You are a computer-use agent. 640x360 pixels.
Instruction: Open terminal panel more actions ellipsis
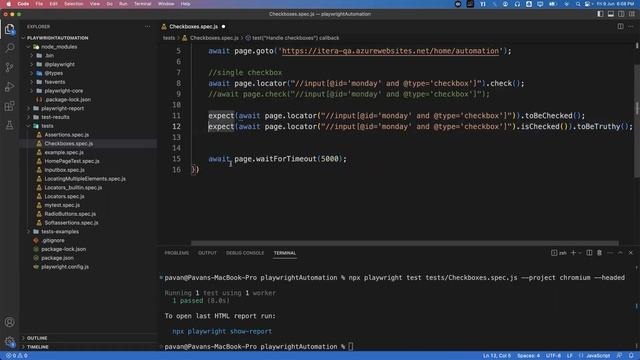pyautogui.click(x=610, y=253)
